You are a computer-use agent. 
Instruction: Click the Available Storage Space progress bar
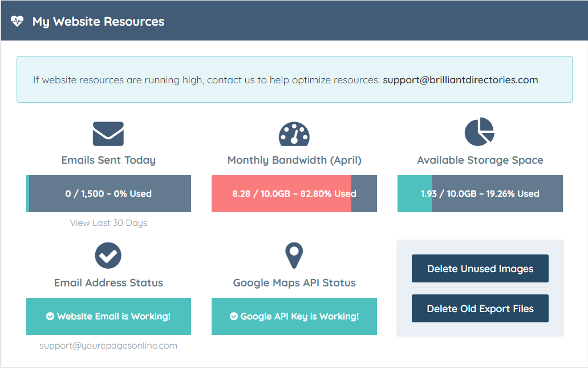[480, 193]
